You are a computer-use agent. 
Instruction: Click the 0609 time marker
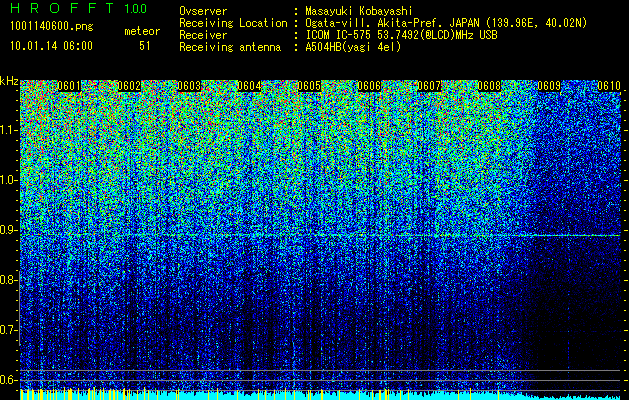549,86
